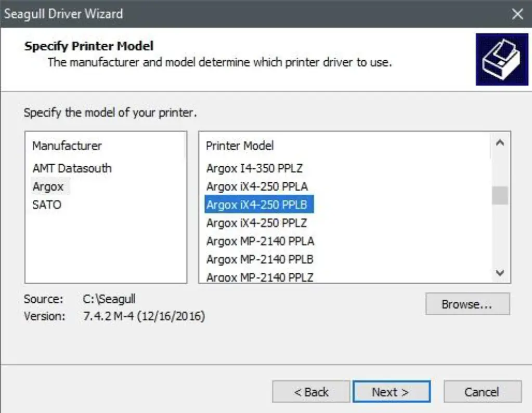Screen dimensions: 532x413
Task: Proceed with Next to continue setup
Action: pos(391,391)
